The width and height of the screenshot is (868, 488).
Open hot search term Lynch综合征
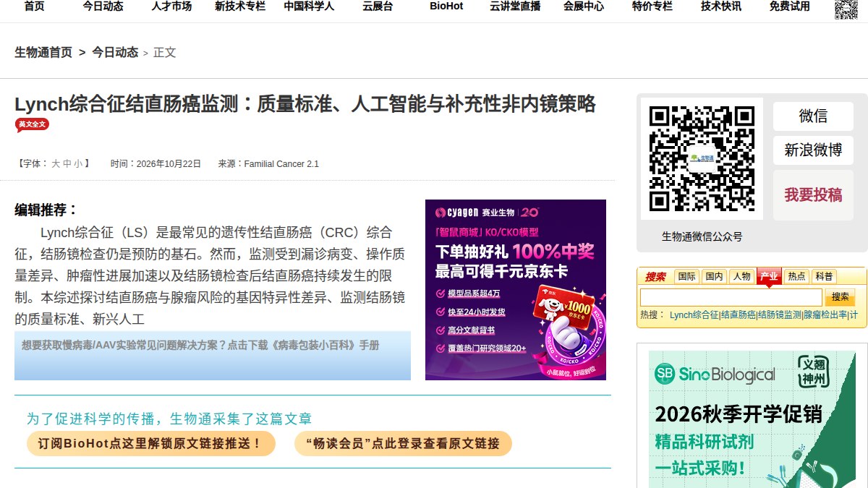(694, 315)
